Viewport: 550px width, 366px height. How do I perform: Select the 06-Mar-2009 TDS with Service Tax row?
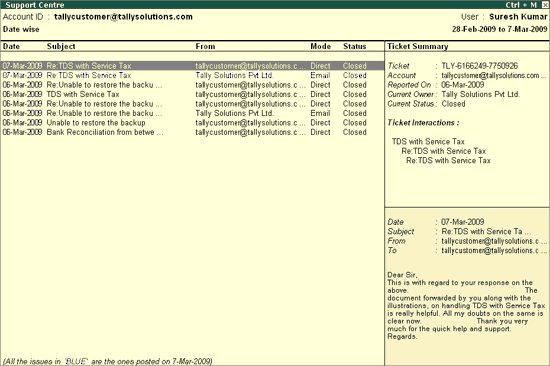(x=192, y=94)
